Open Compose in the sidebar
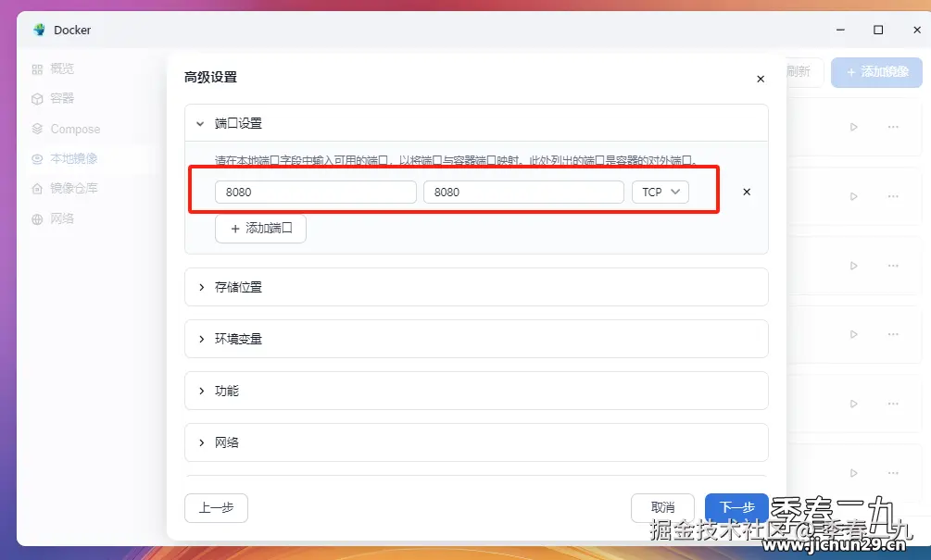The width and height of the screenshot is (931, 560). point(75,129)
